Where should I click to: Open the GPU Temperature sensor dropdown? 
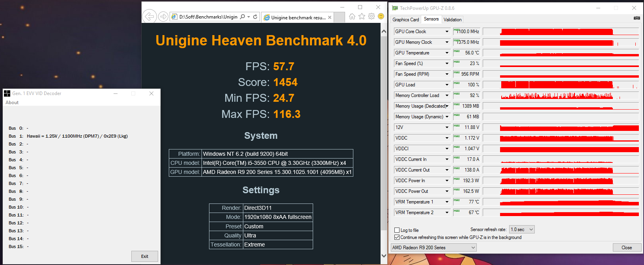pyautogui.click(x=447, y=53)
